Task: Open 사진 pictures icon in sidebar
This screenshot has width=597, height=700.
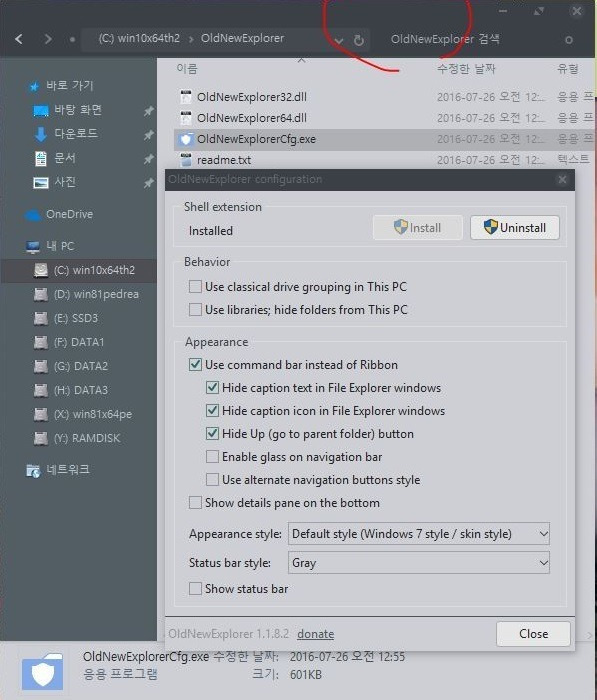Action: (41, 182)
